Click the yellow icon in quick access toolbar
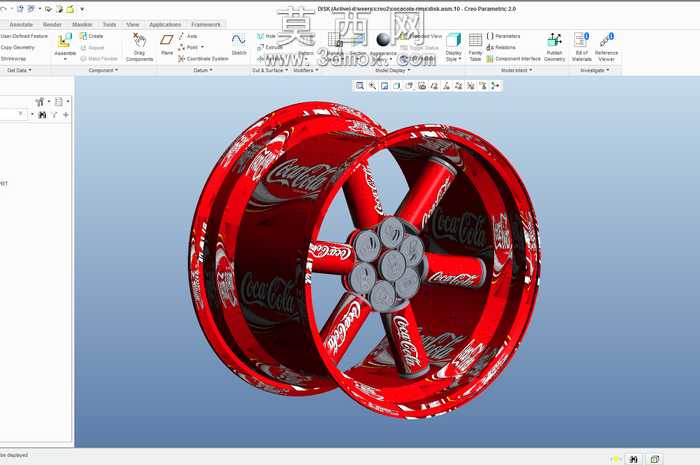The height and width of the screenshot is (465, 700). coord(70,8)
